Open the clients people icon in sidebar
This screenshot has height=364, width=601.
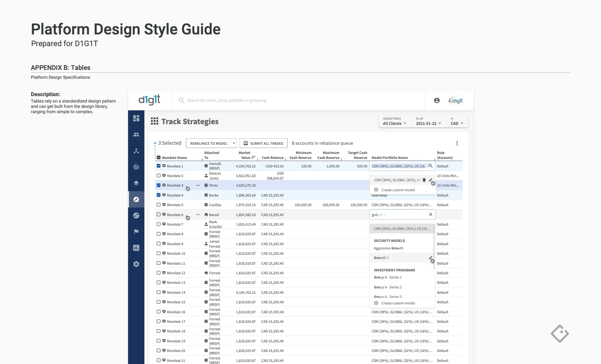point(136,134)
